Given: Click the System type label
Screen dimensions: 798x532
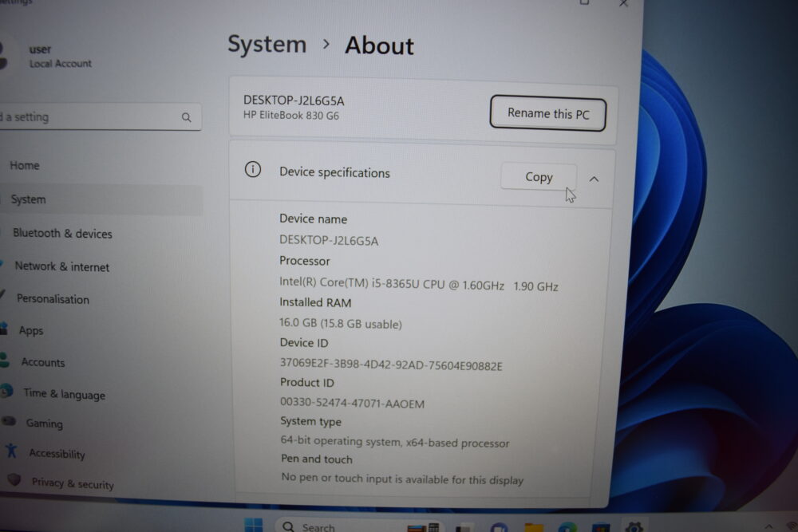Looking at the screenshot, I should click(311, 421).
